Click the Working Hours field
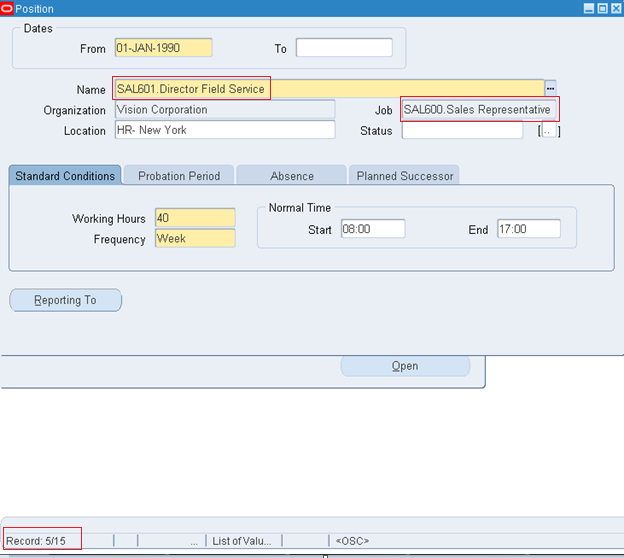The height and width of the screenshot is (558, 624). [x=195, y=218]
